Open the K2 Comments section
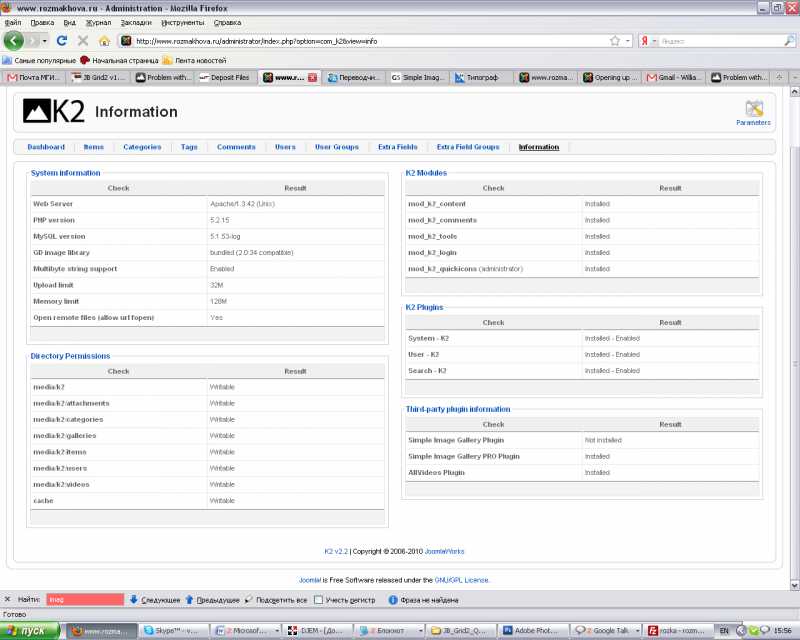The height and width of the screenshot is (640, 800). tap(236, 147)
